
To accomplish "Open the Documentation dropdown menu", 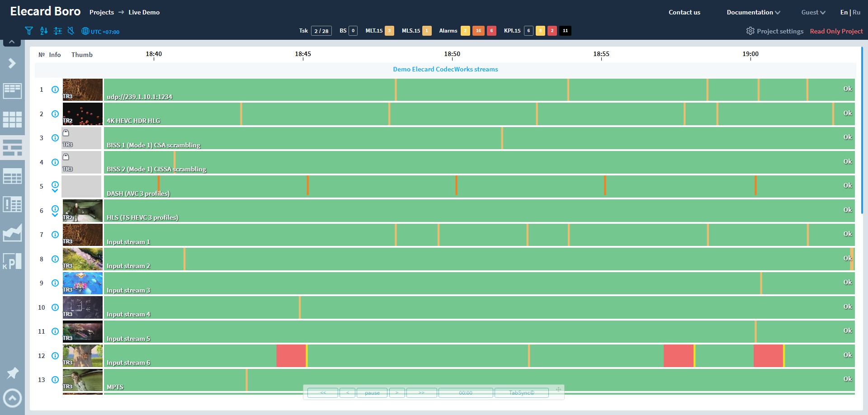I will coord(753,12).
